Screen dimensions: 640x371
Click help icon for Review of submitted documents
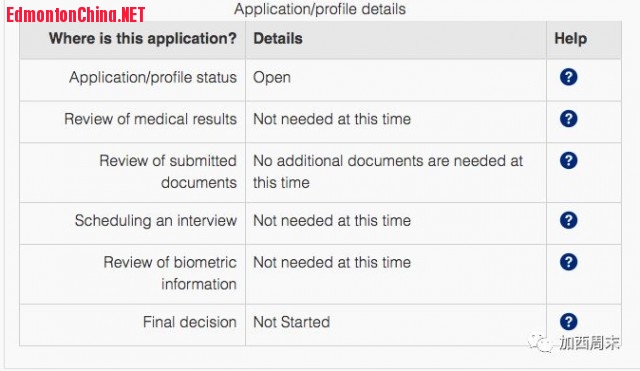pos(568,160)
